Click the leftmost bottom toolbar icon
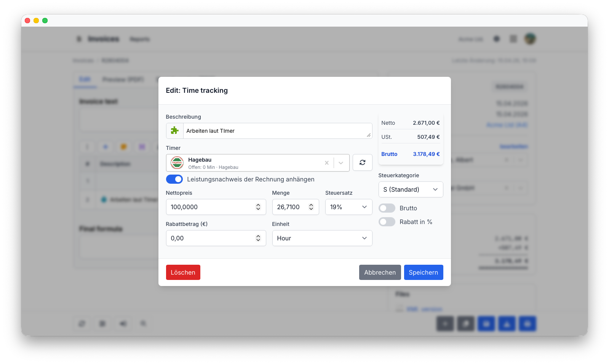 click(82, 324)
